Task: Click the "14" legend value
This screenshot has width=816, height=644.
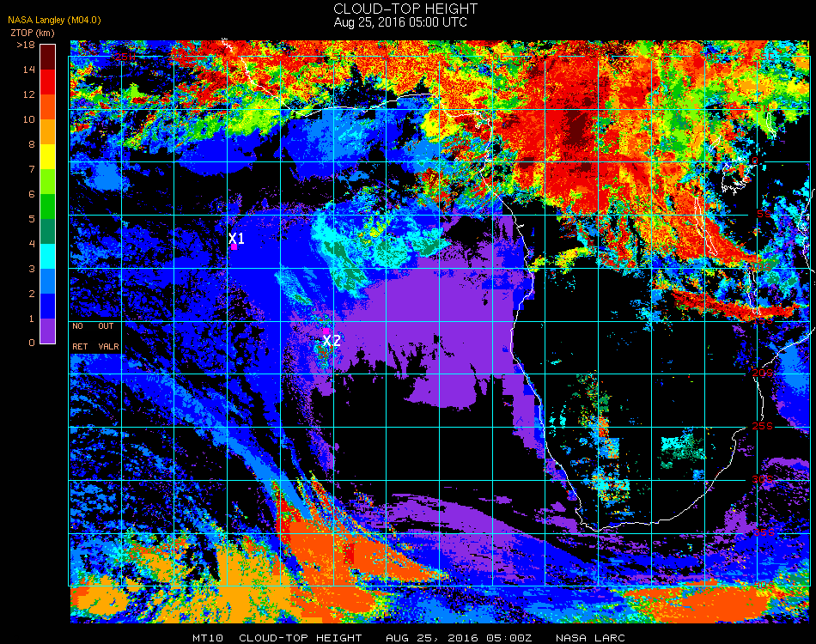Action: [29, 70]
